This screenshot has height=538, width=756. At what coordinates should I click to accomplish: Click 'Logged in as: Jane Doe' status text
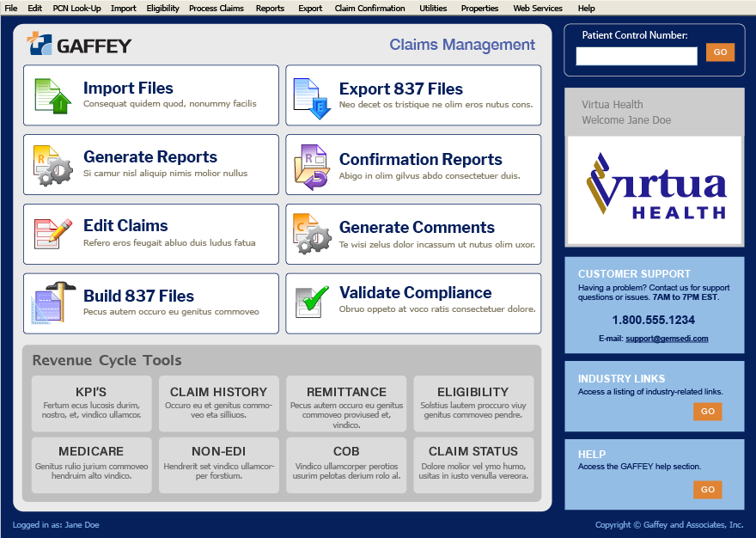click(56, 525)
